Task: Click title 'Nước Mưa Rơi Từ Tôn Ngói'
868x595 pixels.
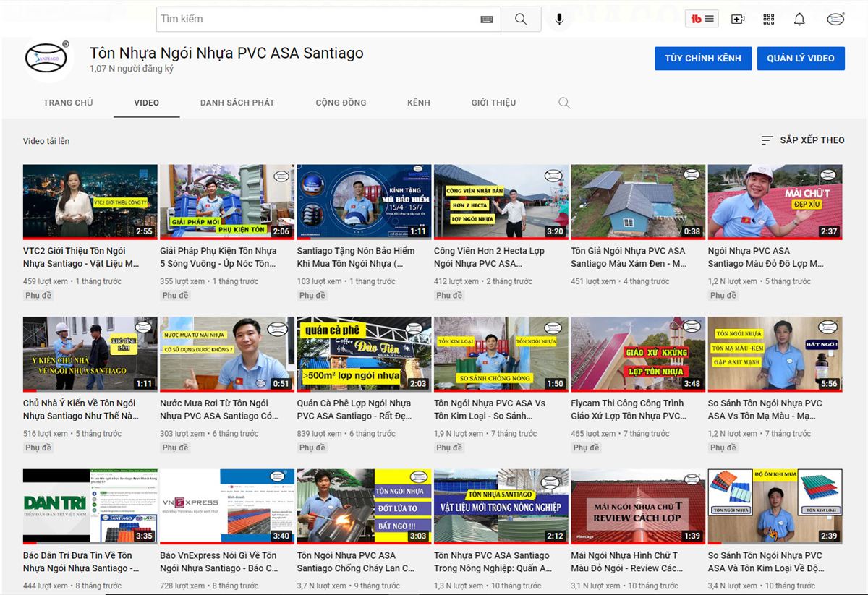Action: pos(219,410)
